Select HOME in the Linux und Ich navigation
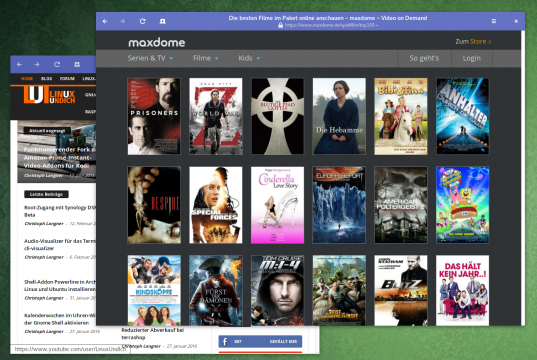Viewport: 537px width, 360px height. [27, 78]
